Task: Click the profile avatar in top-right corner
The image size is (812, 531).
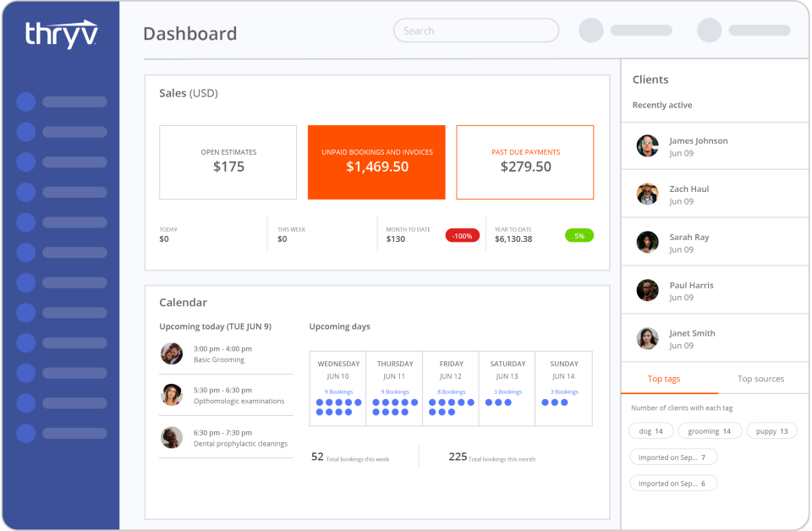Action: tap(709, 30)
